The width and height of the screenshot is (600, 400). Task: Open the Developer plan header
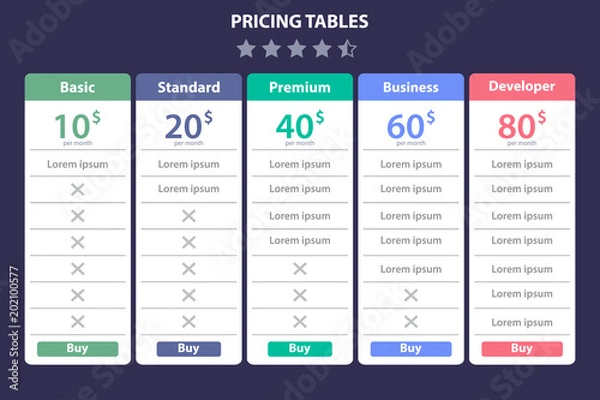tap(522, 87)
